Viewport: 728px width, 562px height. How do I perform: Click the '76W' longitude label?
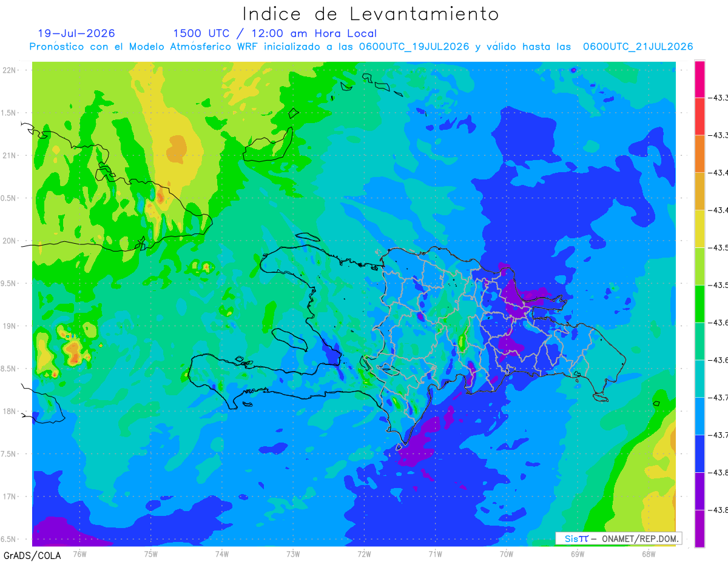coord(79,554)
